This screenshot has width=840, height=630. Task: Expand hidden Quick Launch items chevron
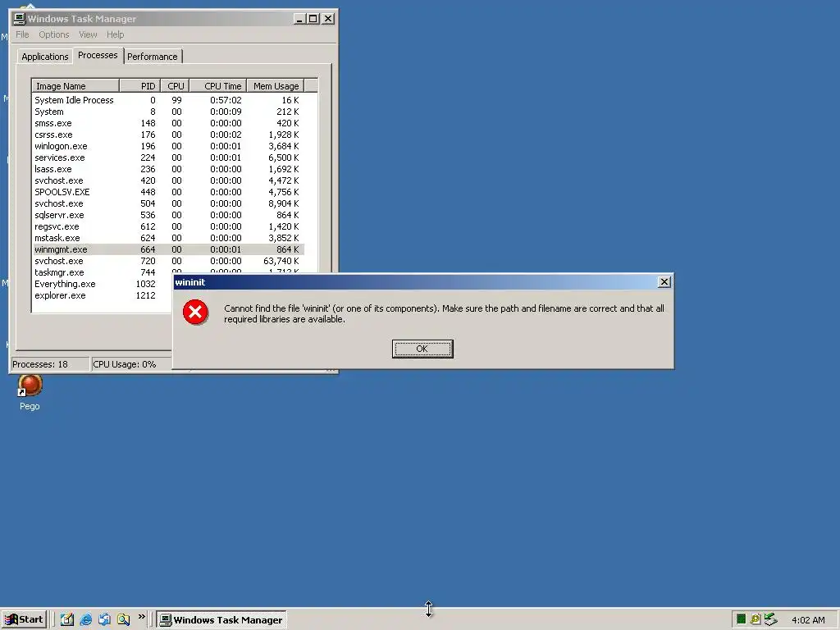(x=141, y=617)
